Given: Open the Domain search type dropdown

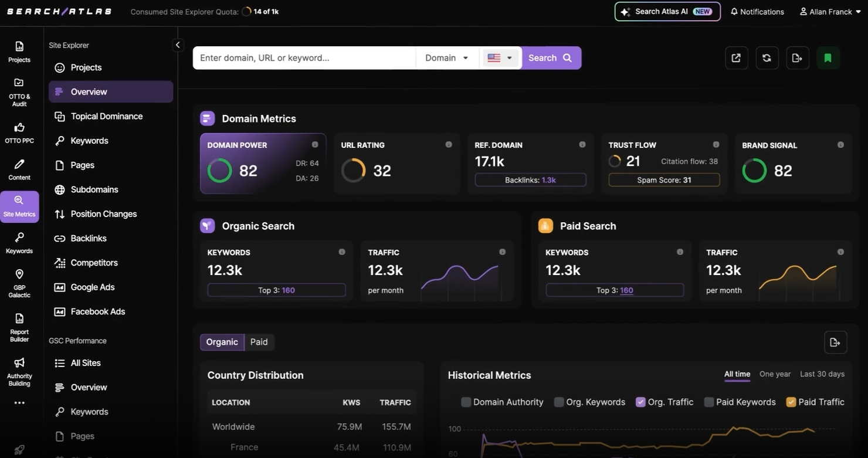Looking at the screenshot, I should [447, 57].
